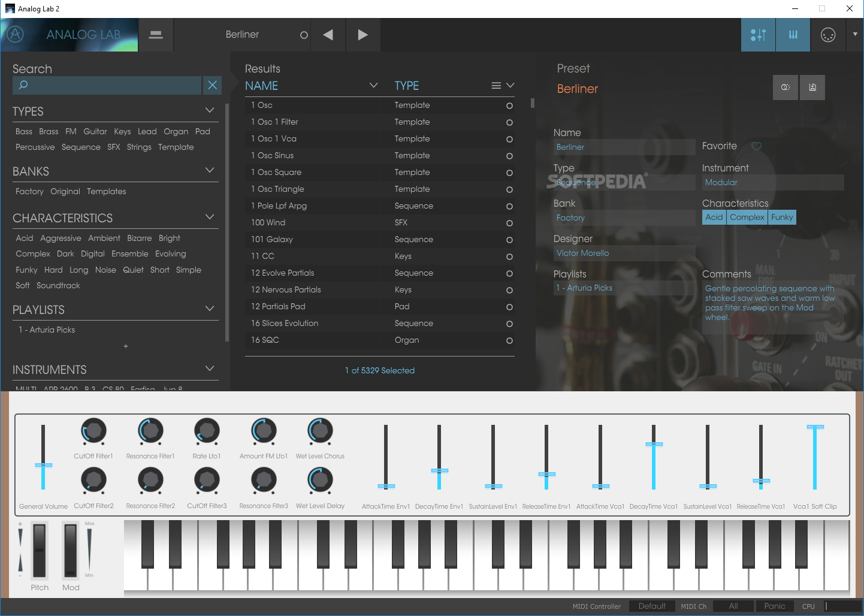Click the Wet Level Delay knob
Viewport: 864px width, 616px height.
click(320, 480)
